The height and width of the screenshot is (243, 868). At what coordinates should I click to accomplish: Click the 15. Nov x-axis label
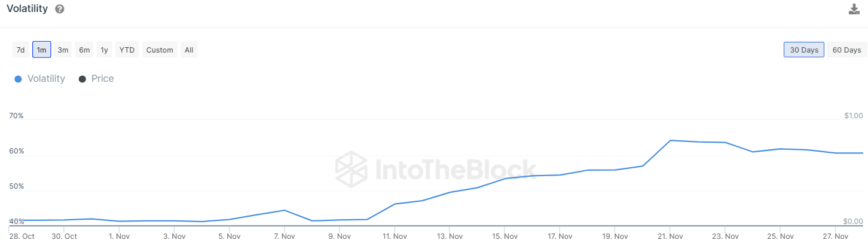coord(505,236)
